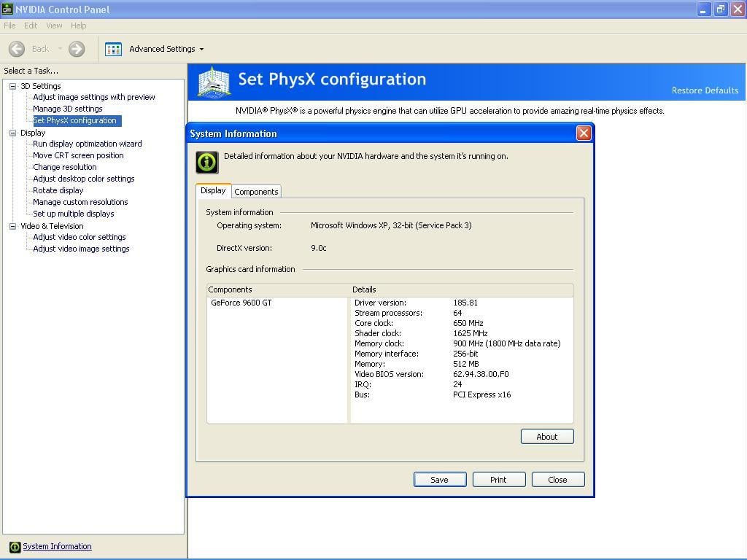Collapse the 3D Settings tree node

point(13,86)
